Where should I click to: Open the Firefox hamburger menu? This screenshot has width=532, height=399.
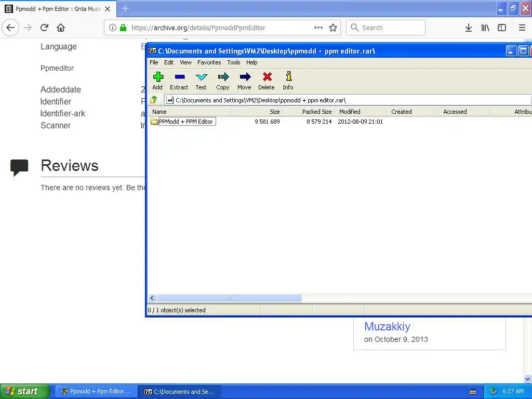pos(522,28)
